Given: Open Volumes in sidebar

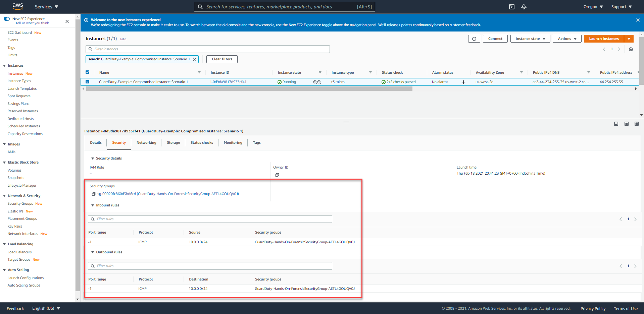Looking at the screenshot, I should point(14,171).
